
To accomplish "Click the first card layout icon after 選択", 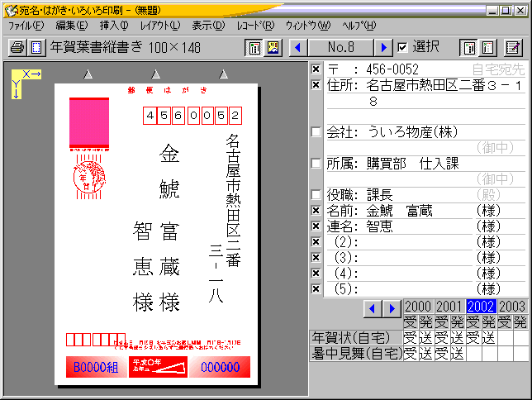I will click(469, 48).
